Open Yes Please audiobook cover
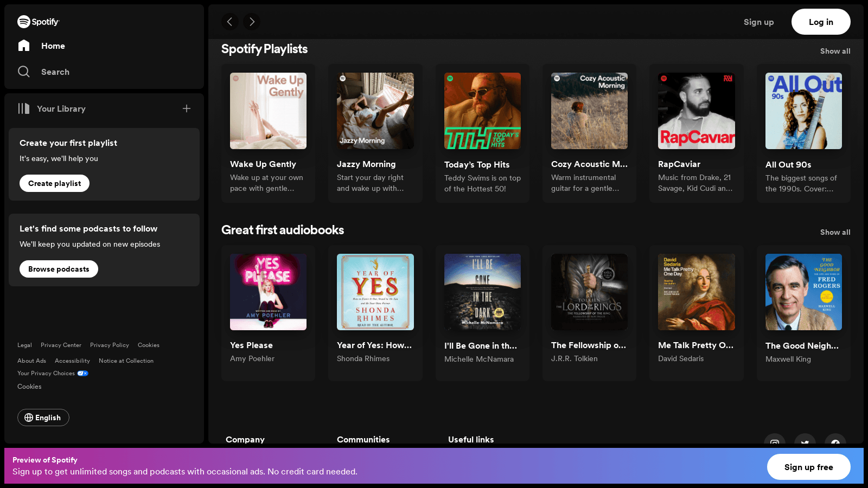The width and height of the screenshot is (868, 488). 268,292
